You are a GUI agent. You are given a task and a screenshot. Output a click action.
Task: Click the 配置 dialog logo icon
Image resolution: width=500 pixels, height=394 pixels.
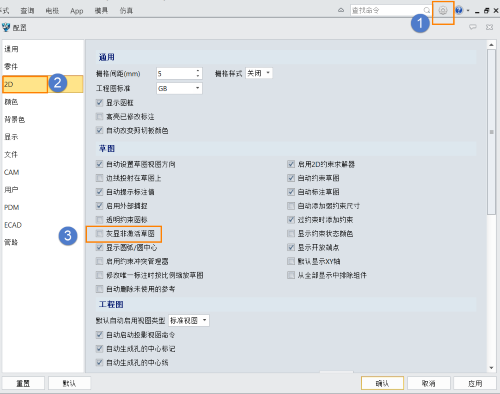click(x=6, y=27)
